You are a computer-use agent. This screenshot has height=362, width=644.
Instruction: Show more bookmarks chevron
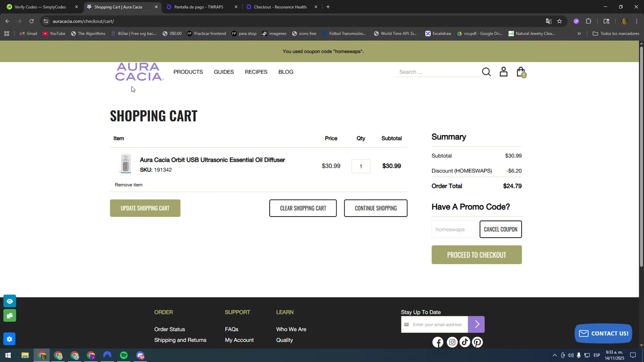tap(579, 33)
